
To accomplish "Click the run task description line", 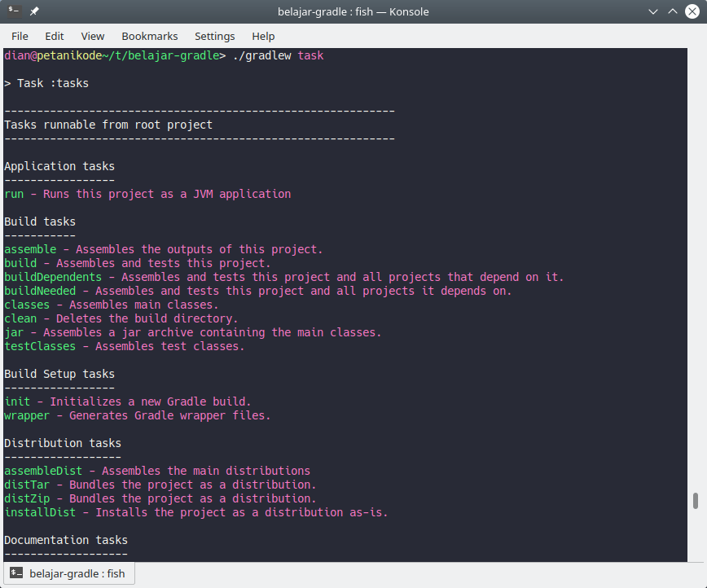I will click(x=147, y=194).
